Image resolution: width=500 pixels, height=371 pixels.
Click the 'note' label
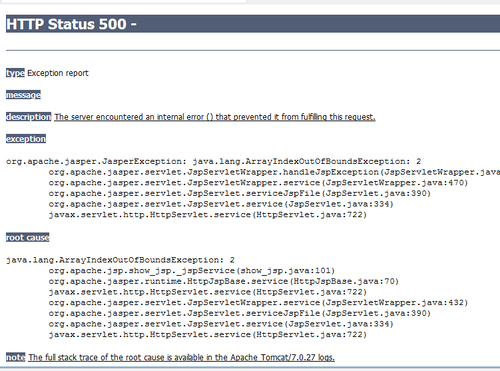(x=15, y=357)
